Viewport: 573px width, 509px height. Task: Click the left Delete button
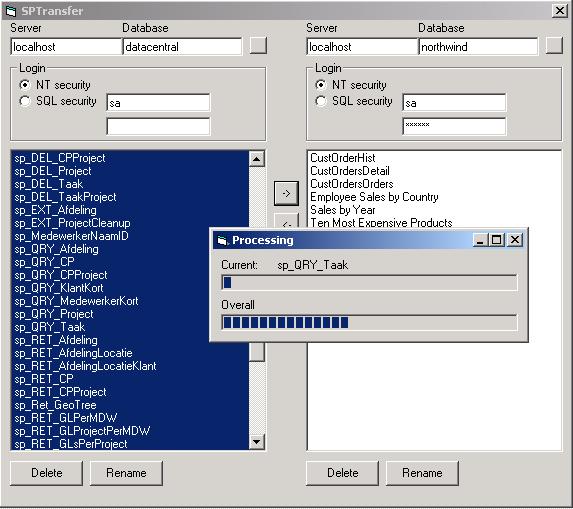[46, 473]
